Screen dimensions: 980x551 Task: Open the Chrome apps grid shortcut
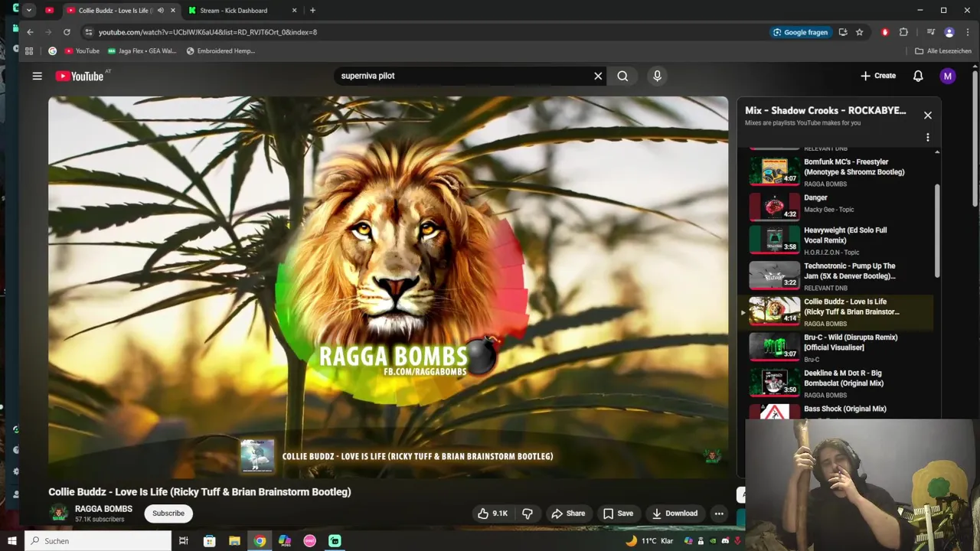[29, 51]
